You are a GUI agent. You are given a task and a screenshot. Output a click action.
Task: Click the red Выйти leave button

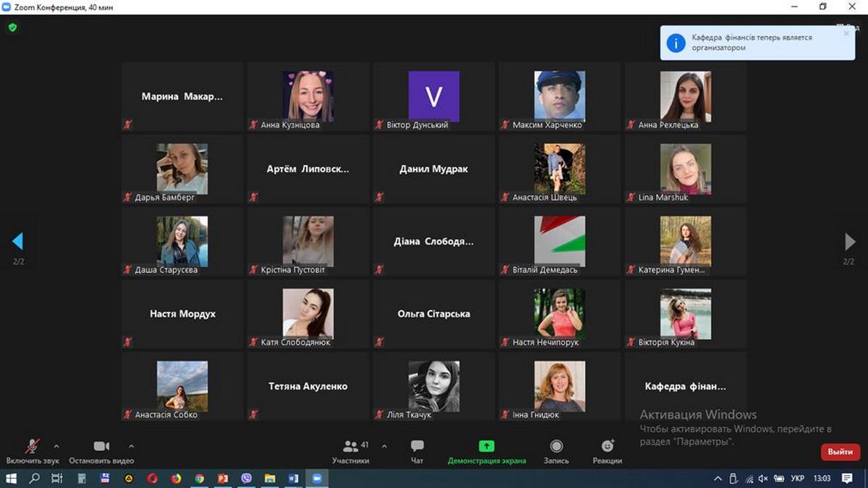(x=840, y=452)
